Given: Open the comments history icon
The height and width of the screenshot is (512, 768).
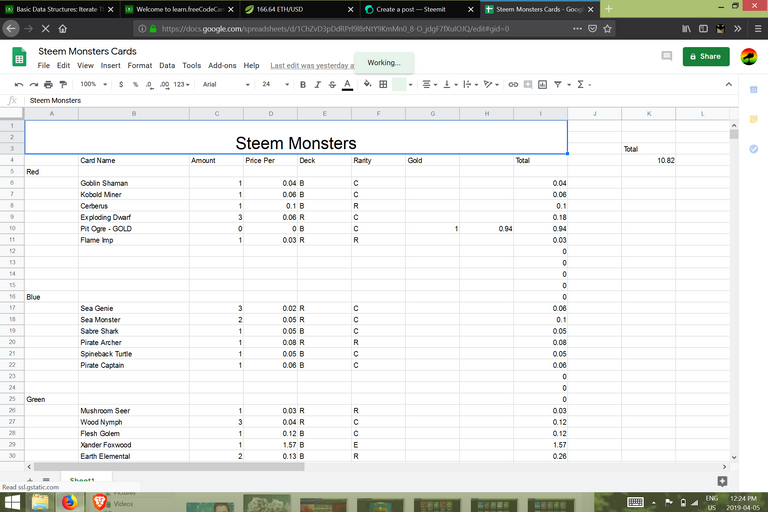Looking at the screenshot, I should pyautogui.click(x=667, y=56).
